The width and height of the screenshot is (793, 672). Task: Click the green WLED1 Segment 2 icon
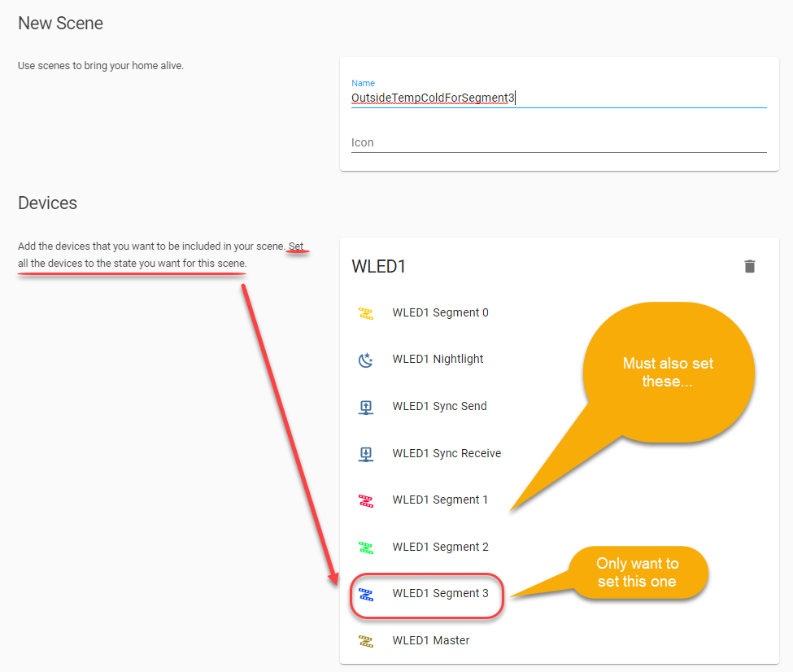coord(366,547)
